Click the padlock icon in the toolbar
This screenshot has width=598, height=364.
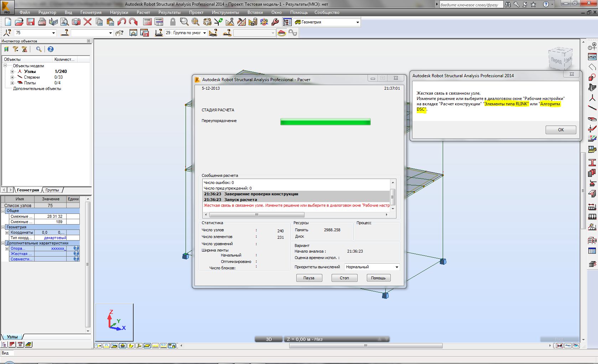pos(173,22)
